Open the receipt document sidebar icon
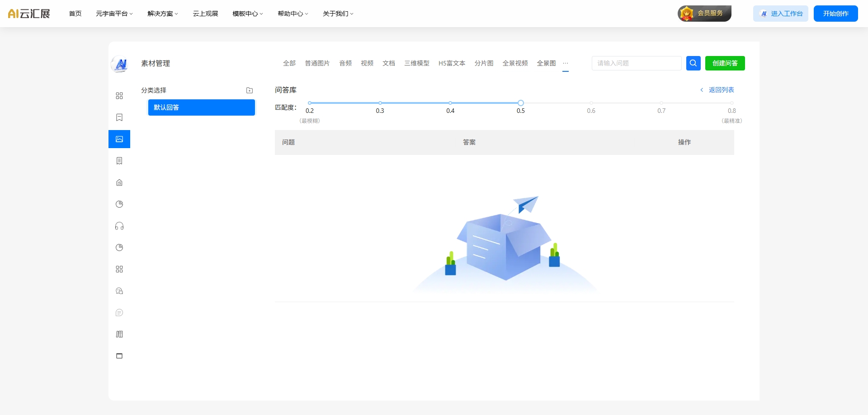The image size is (868, 415). click(x=119, y=161)
